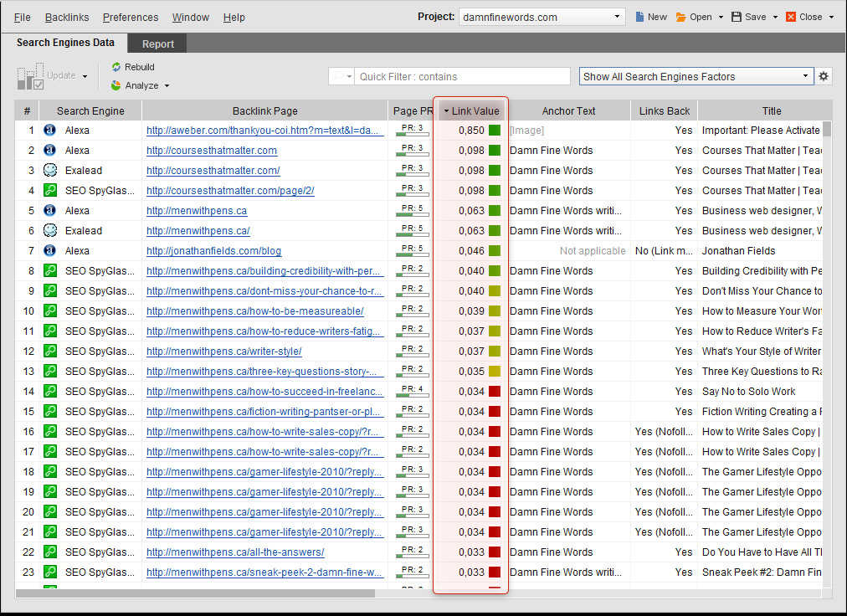
Task: Expand the Save button arrow
Action: point(775,18)
